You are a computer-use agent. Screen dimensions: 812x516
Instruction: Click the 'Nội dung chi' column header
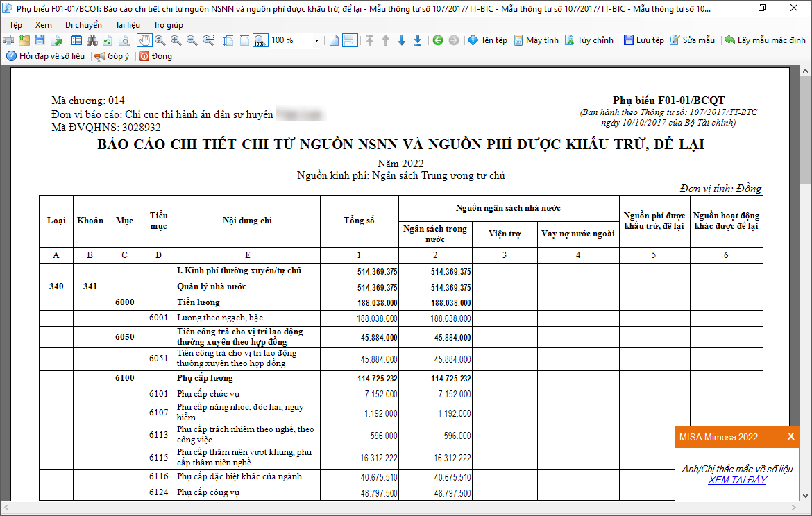click(x=248, y=221)
